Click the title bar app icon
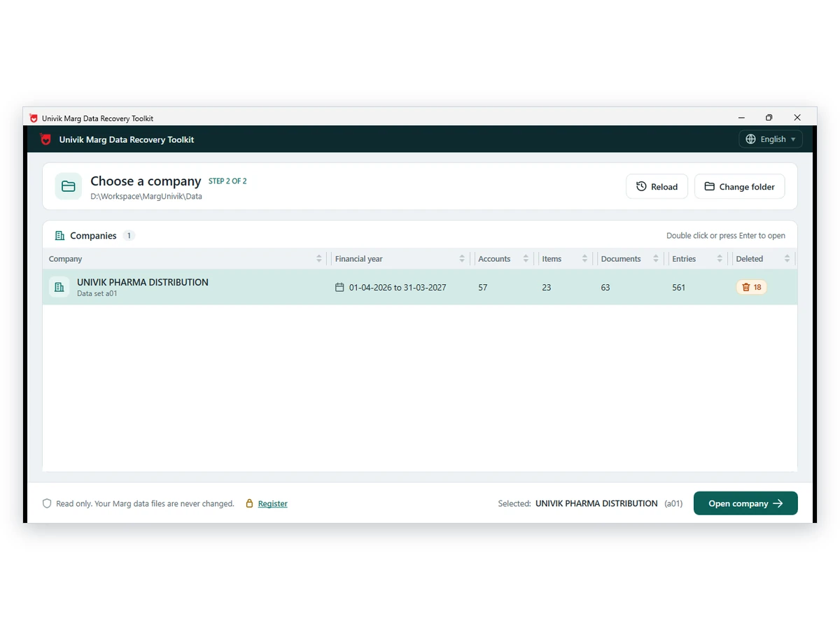 coord(34,118)
